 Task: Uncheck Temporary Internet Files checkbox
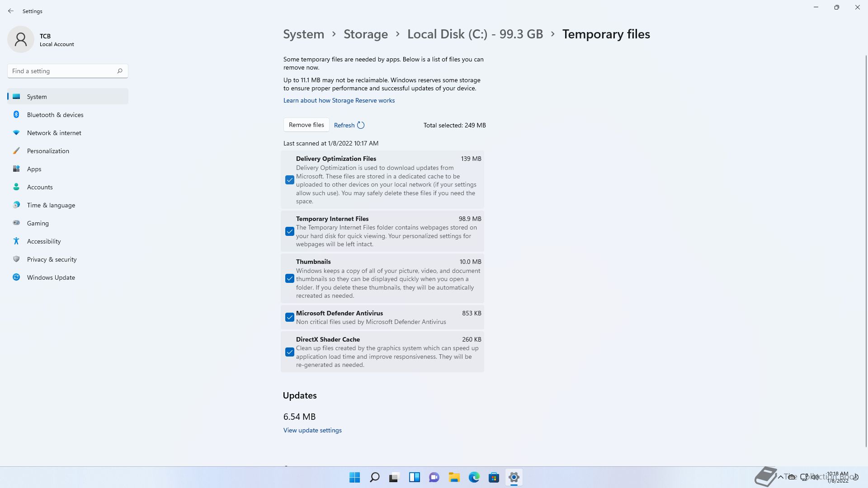tap(290, 231)
